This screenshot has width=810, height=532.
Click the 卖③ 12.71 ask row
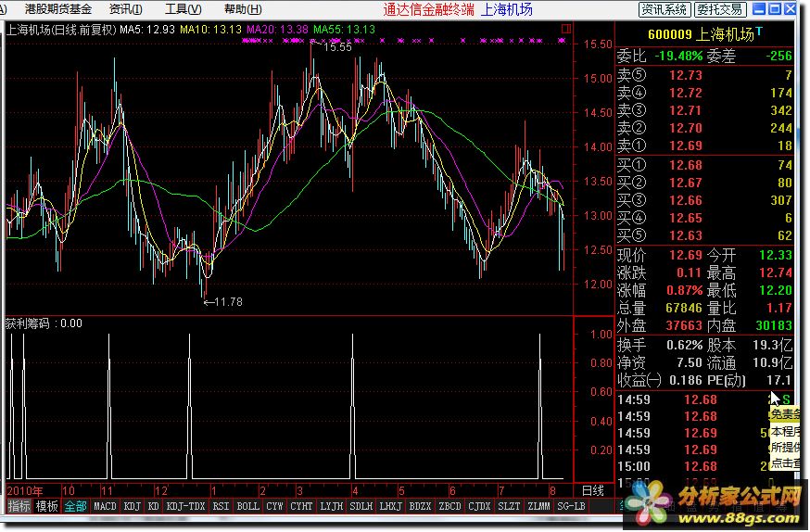704,110
